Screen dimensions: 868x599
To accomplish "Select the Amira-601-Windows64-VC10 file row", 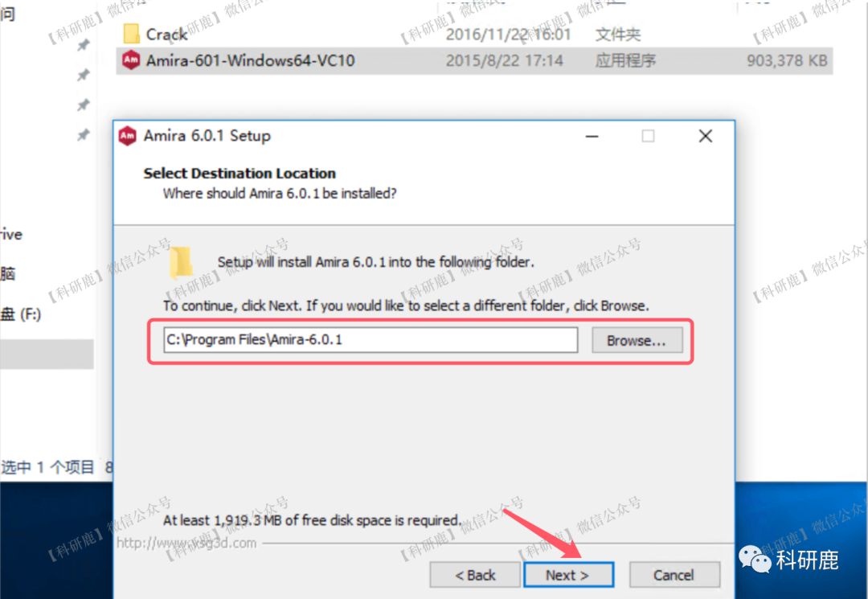I will [x=474, y=60].
